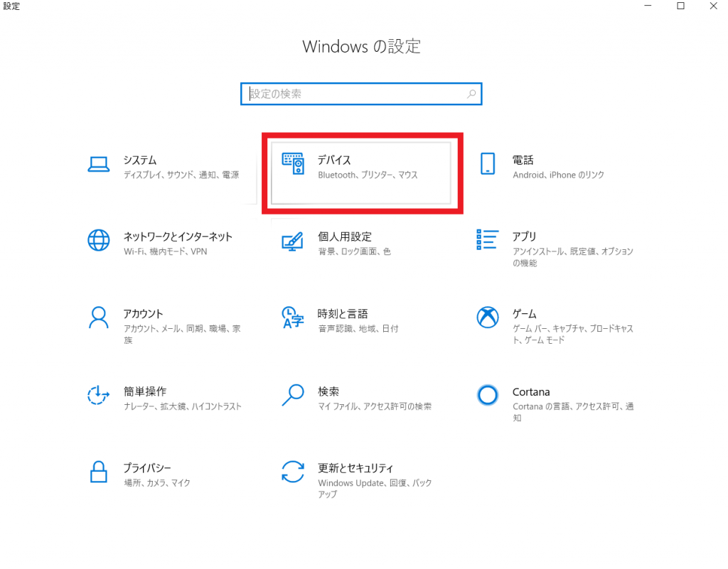Click the text Cortana の言語、アクセス許可、通知
This screenshot has height=569, width=728.
573,412
